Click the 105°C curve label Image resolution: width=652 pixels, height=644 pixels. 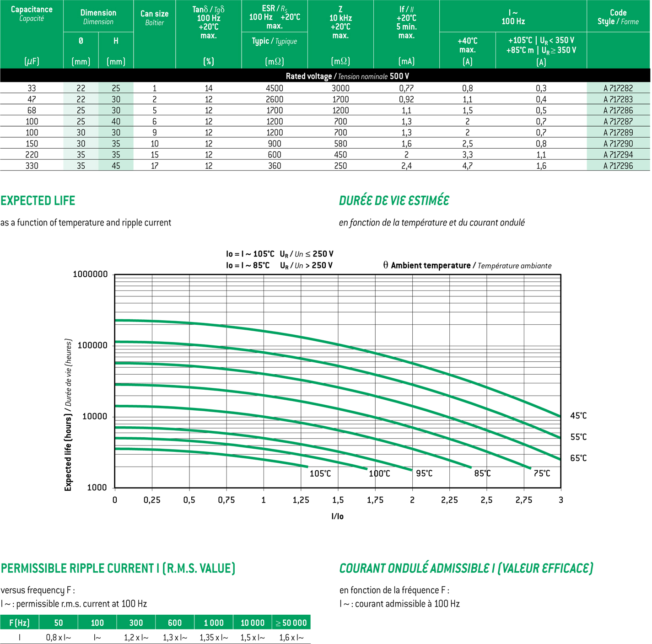[320, 473]
